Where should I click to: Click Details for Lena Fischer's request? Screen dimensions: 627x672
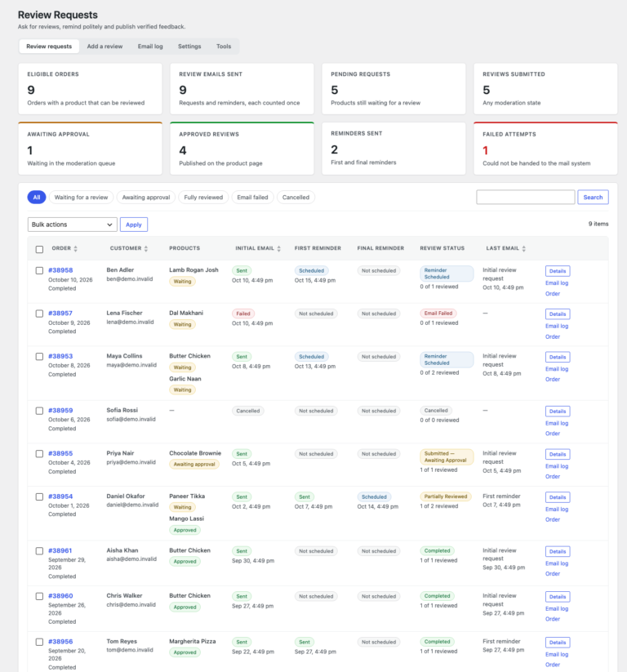click(558, 314)
